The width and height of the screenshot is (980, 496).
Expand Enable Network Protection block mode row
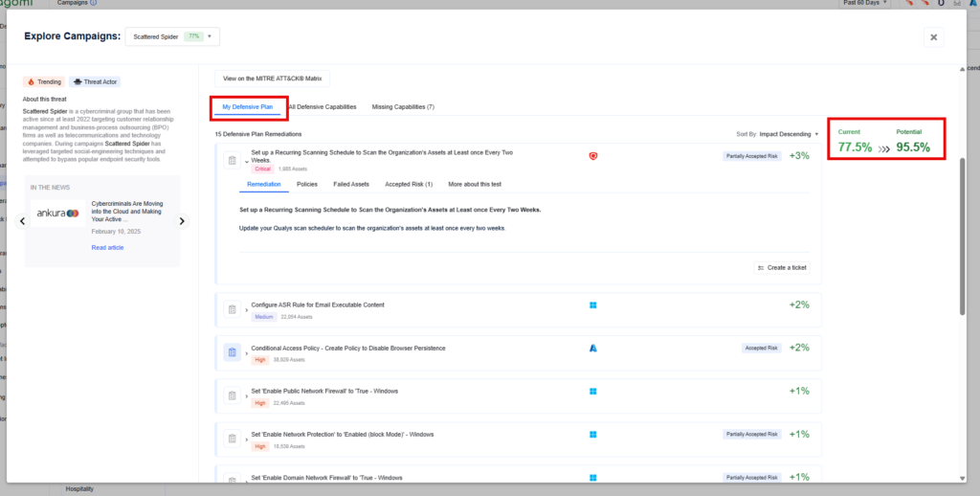pos(246,440)
